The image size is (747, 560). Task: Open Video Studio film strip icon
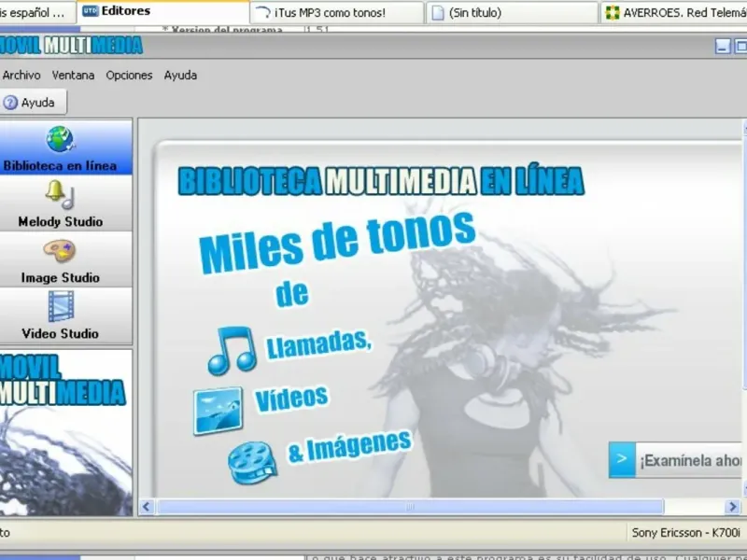coord(61,306)
